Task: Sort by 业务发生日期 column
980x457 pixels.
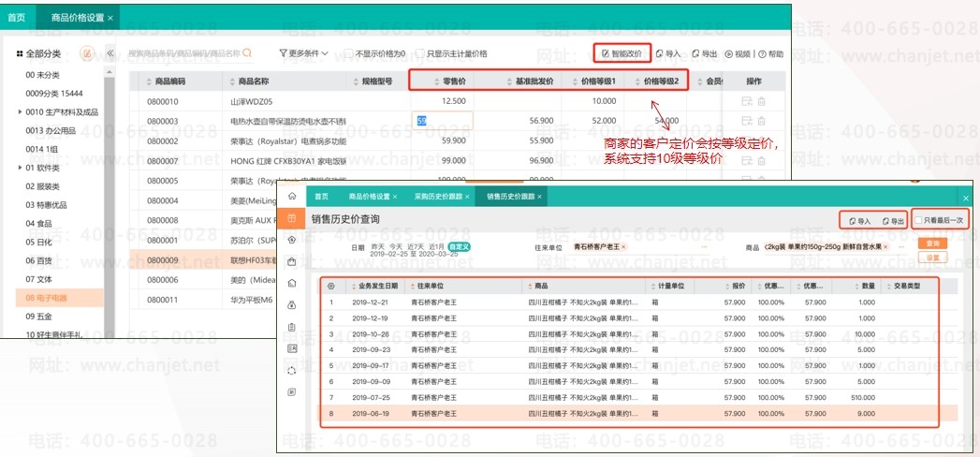Action: click(373, 287)
